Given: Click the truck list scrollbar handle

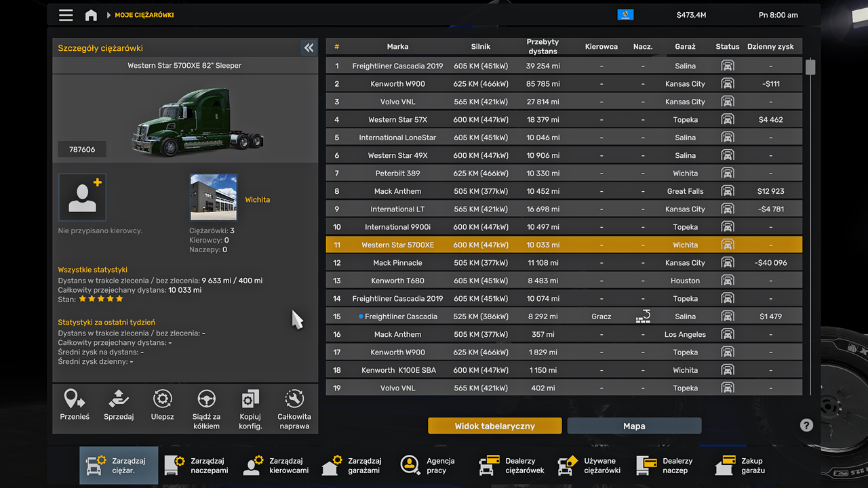Looking at the screenshot, I should click(x=810, y=67).
